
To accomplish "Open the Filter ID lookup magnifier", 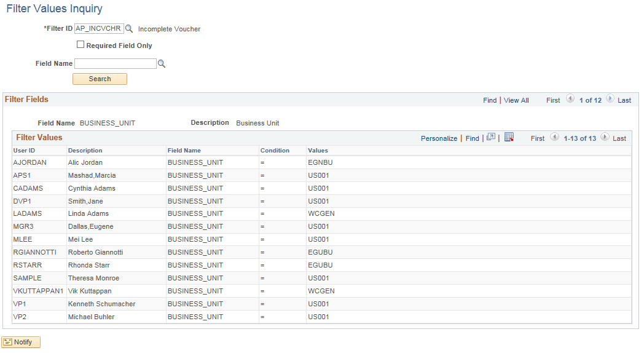I will point(129,28).
